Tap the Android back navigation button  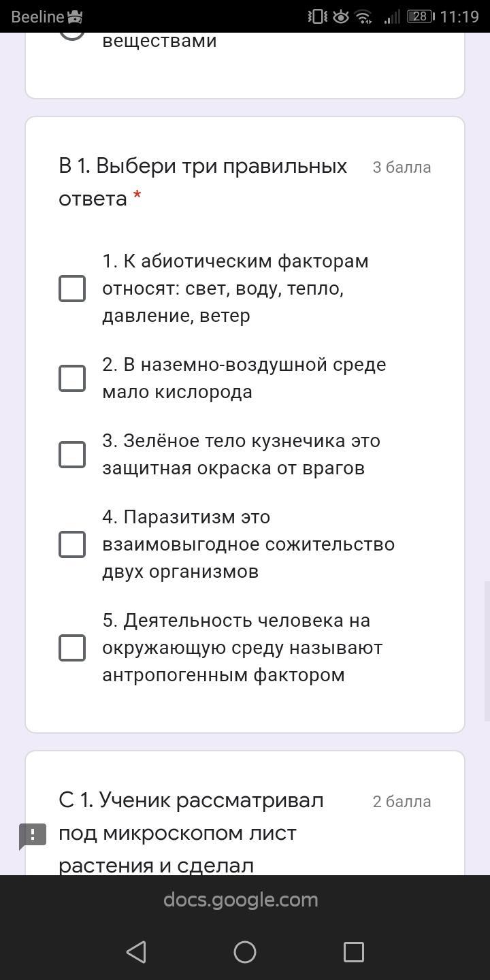[137, 951]
